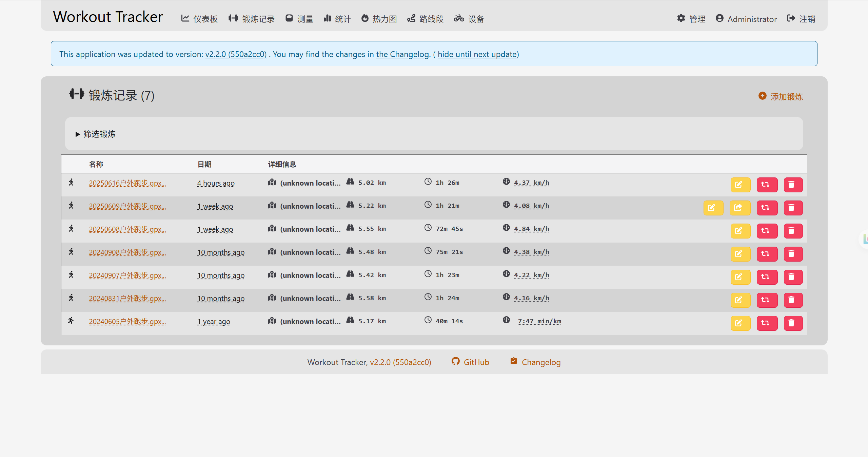Click the 注销 logout link

(801, 19)
